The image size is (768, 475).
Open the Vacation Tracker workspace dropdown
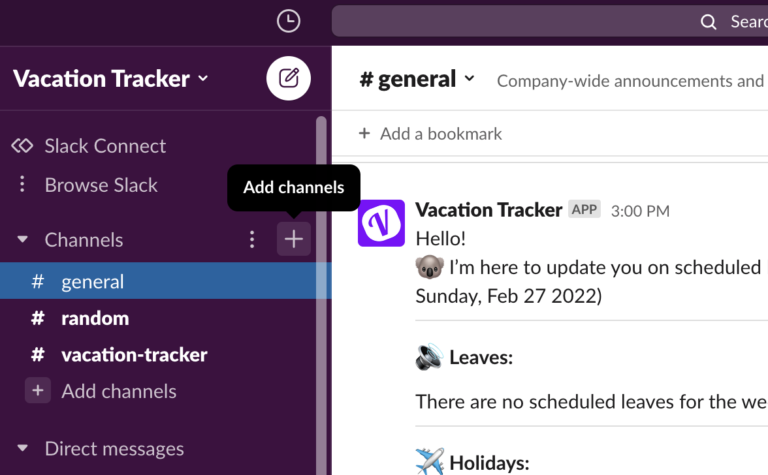tap(111, 78)
